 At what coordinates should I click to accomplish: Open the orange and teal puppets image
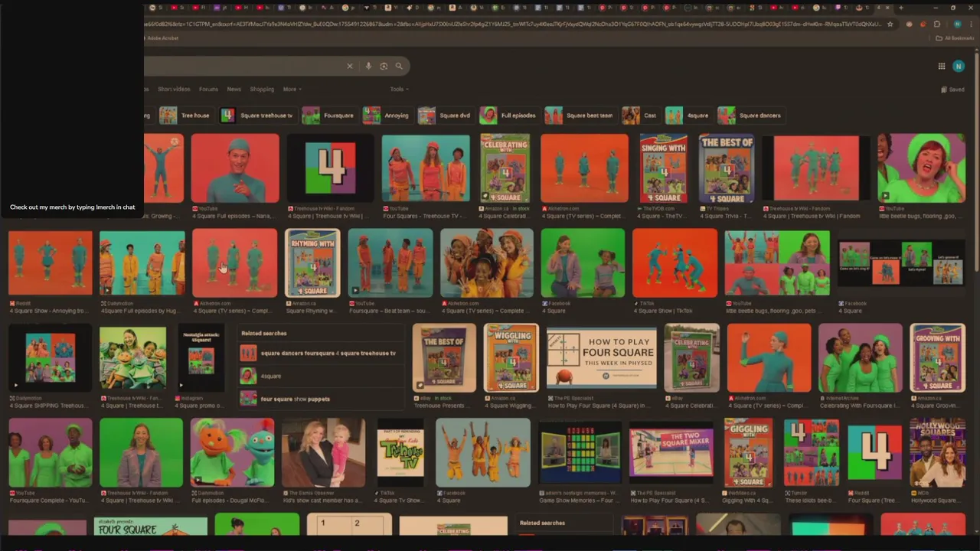(x=232, y=452)
